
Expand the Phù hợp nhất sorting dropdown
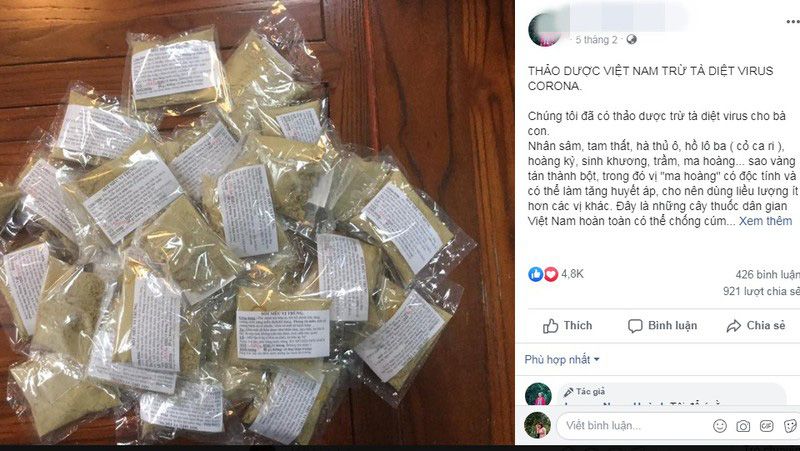562,360
